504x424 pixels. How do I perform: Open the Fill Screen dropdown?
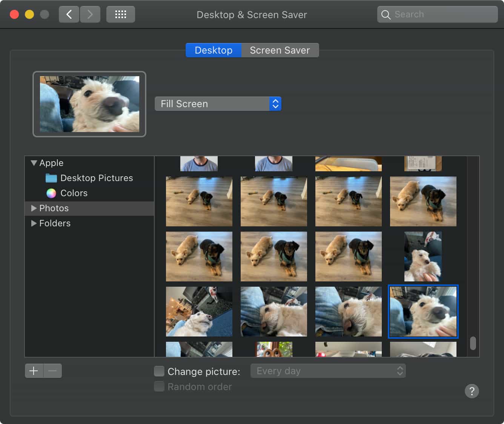tap(218, 104)
